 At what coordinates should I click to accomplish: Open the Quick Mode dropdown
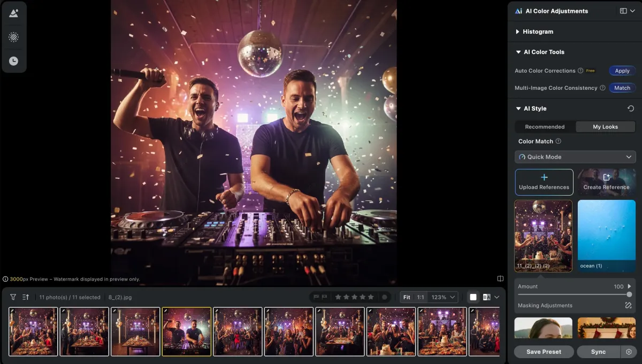[x=575, y=157]
